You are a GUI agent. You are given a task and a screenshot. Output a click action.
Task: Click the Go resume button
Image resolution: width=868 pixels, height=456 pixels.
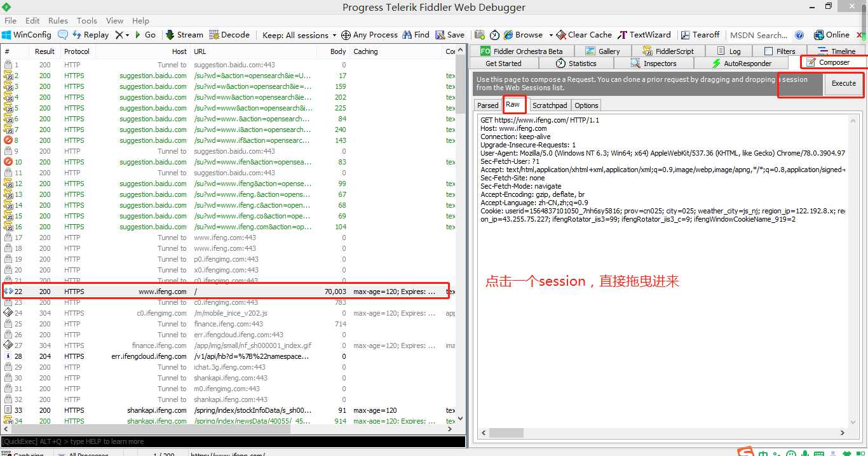[x=145, y=35]
